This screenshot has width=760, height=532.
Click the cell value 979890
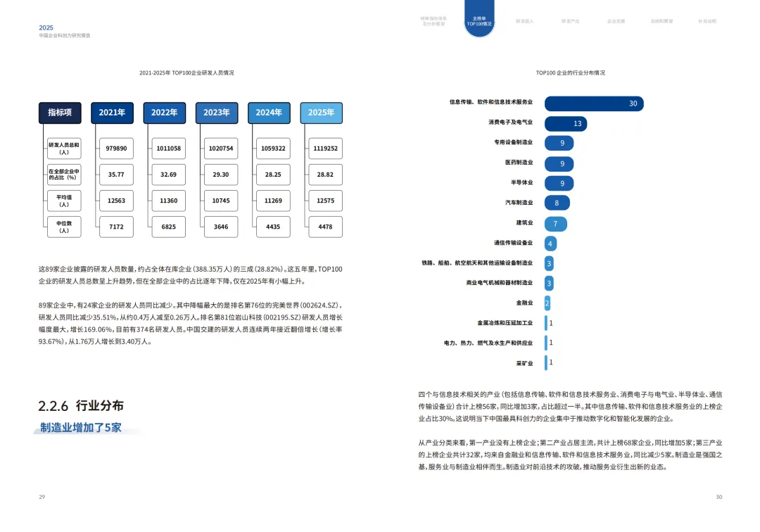(116, 148)
